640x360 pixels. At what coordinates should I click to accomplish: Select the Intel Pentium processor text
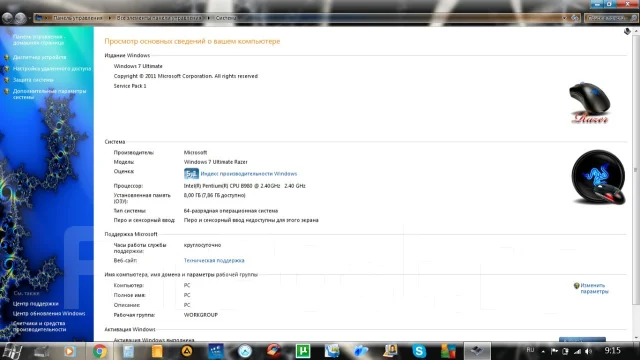[244, 186]
